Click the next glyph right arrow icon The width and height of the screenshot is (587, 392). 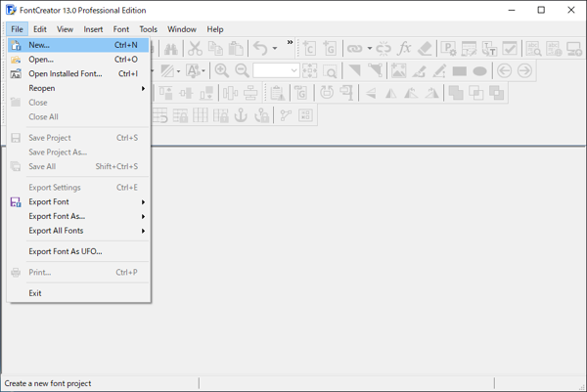coord(524,70)
